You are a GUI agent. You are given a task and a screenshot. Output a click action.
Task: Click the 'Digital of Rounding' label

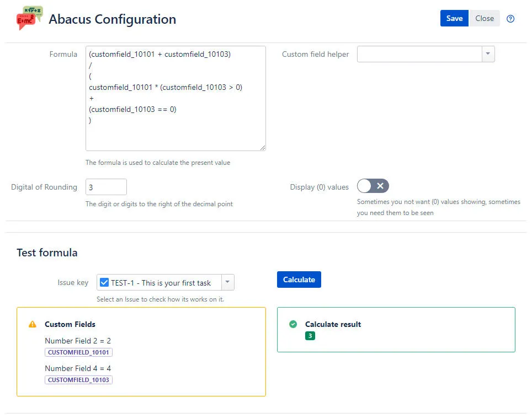tap(44, 187)
